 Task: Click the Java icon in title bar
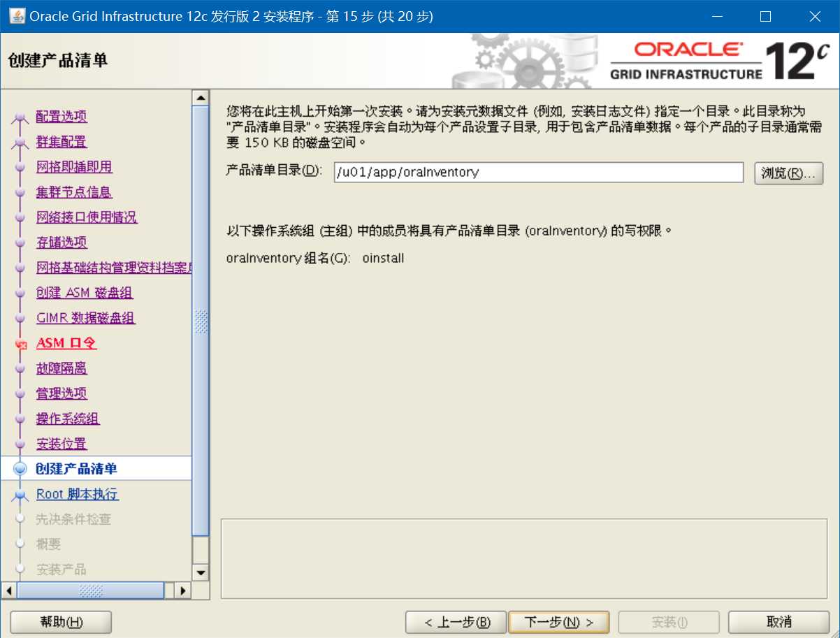[x=17, y=16]
